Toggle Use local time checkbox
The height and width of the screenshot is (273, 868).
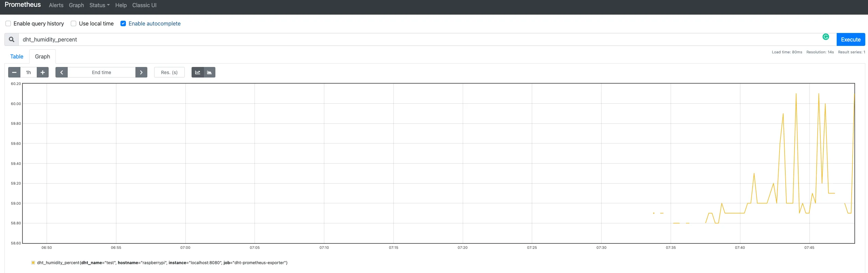click(x=73, y=23)
